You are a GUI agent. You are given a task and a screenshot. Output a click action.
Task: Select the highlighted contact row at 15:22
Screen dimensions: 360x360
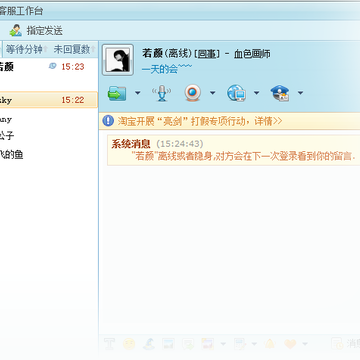pos(49,100)
